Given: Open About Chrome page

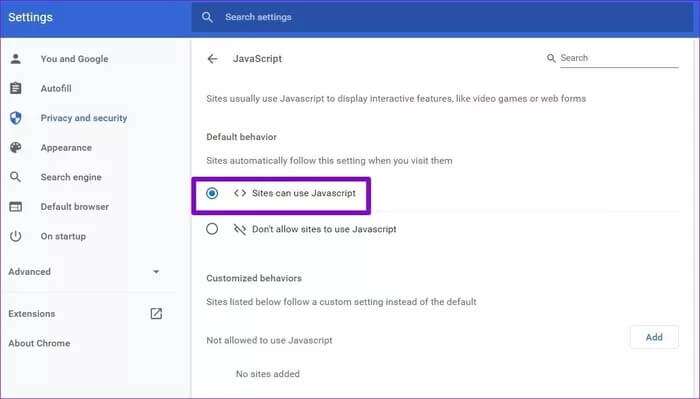Looking at the screenshot, I should [x=39, y=343].
